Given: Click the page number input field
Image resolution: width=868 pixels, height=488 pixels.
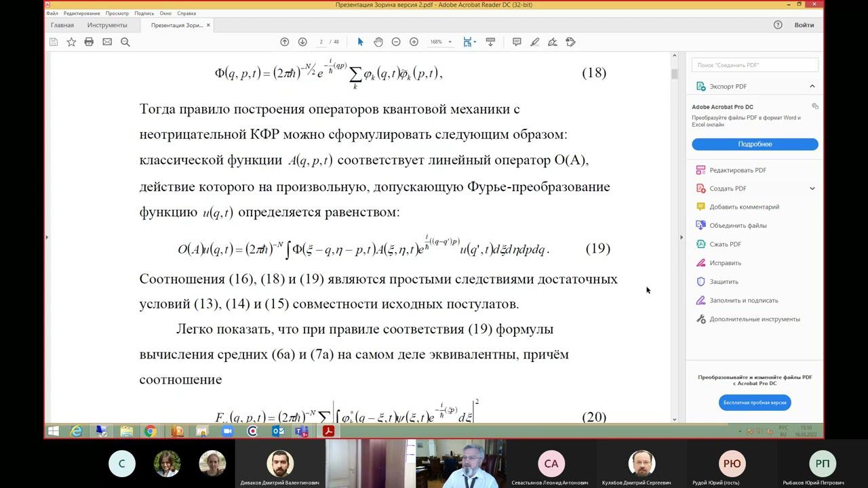Looking at the screenshot, I should click(321, 42).
